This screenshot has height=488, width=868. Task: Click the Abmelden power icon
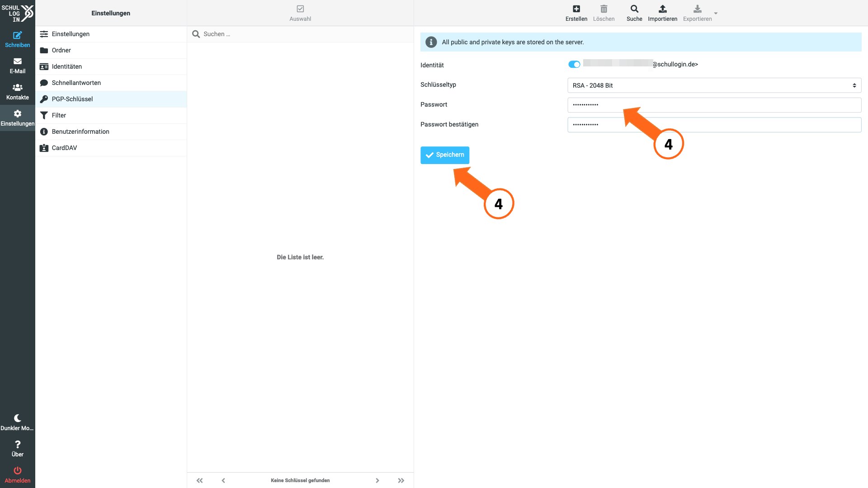(x=18, y=470)
